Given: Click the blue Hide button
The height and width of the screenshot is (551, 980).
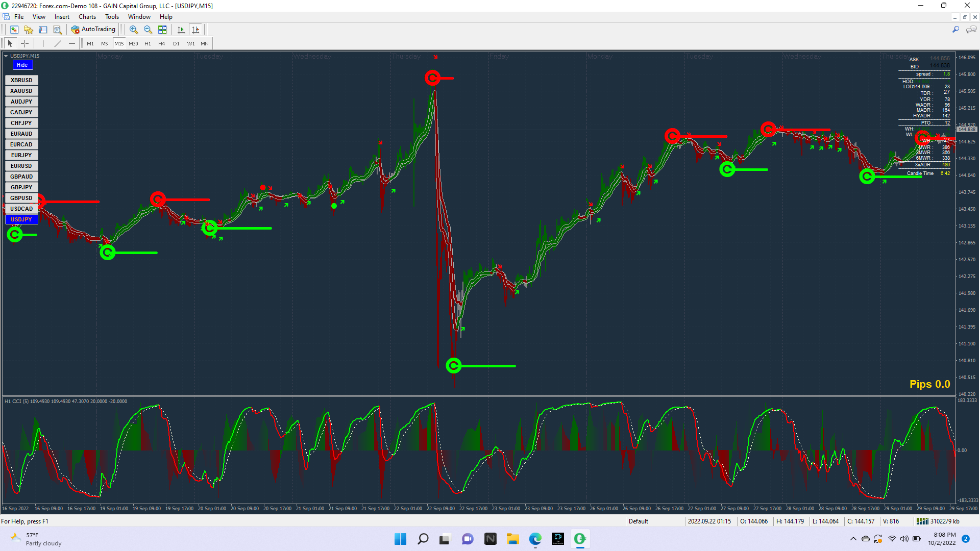Looking at the screenshot, I should click(22, 65).
